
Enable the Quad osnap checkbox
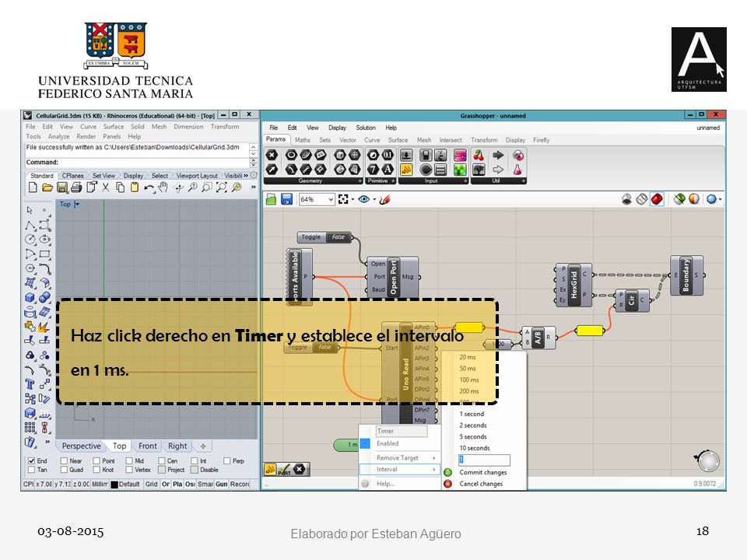pos(64,470)
